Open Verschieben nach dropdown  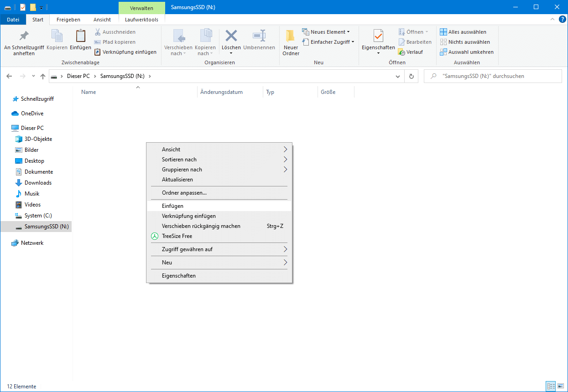coord(178,43)
